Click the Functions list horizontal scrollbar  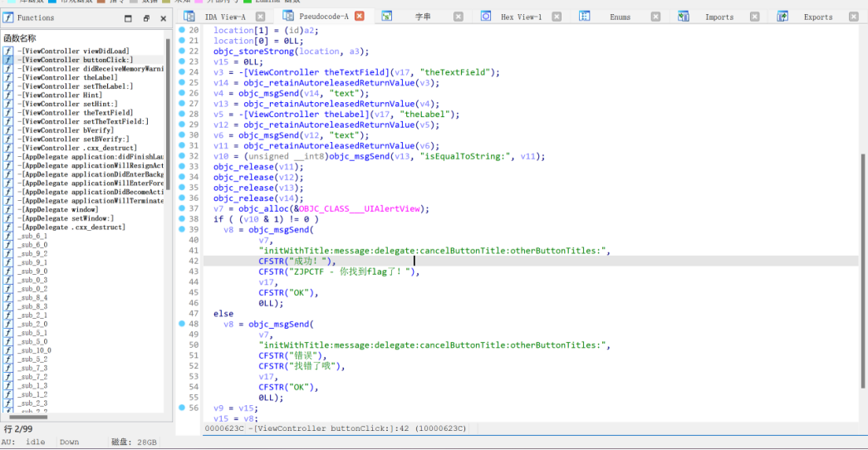tap(27, 417)
